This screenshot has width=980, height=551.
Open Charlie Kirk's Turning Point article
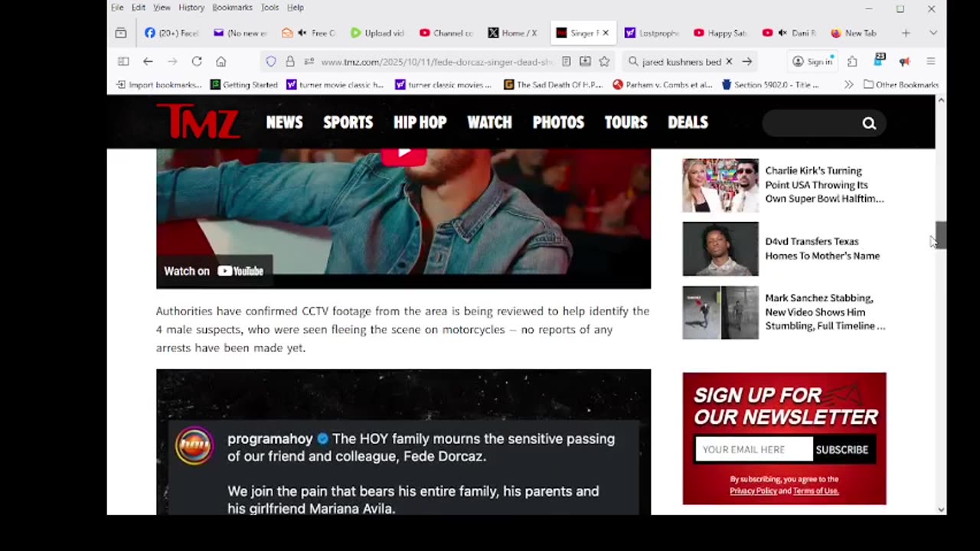click(825, 184)
